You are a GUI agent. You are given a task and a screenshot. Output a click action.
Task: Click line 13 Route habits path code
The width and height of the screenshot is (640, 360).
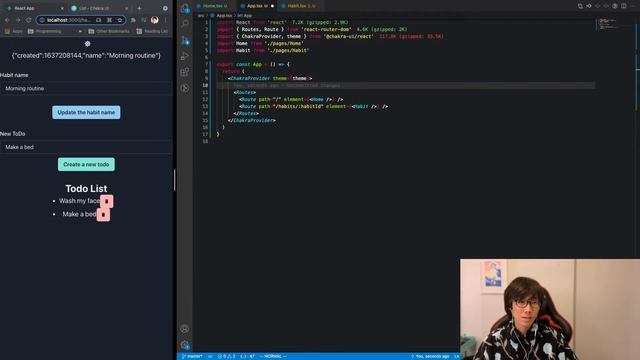point(313,106)
